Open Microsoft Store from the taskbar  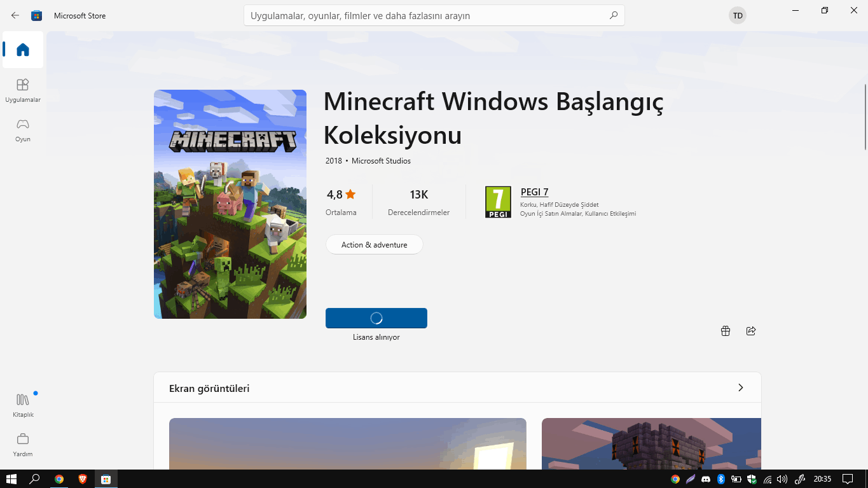[106, 478]
